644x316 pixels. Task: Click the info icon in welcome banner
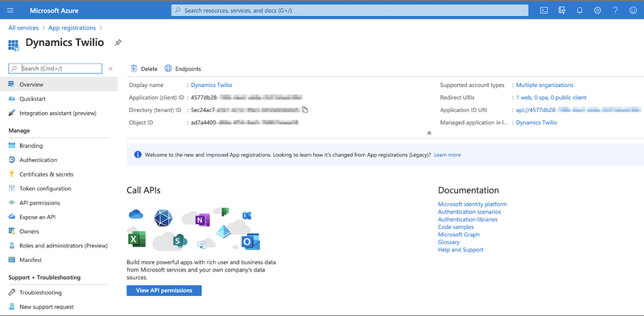click(138, 155)
